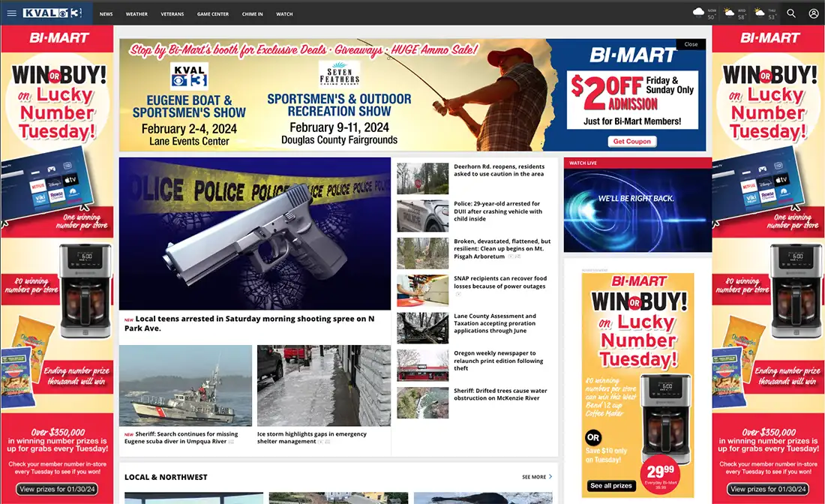Screen dimensions: 825x504
Task: Click the See More chevron arrow
Action: [550, 477]
